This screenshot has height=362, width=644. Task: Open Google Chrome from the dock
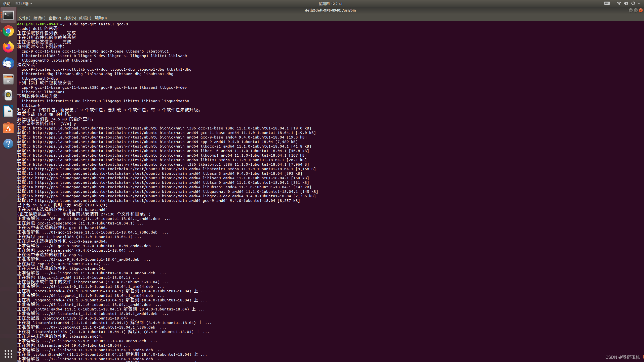(8, 31)
